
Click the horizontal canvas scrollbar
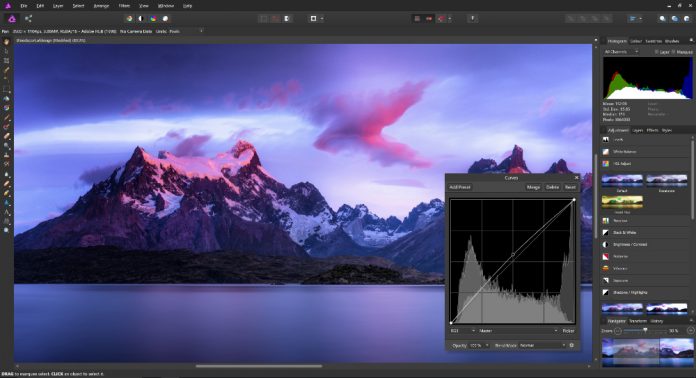[x=259, y=366]
